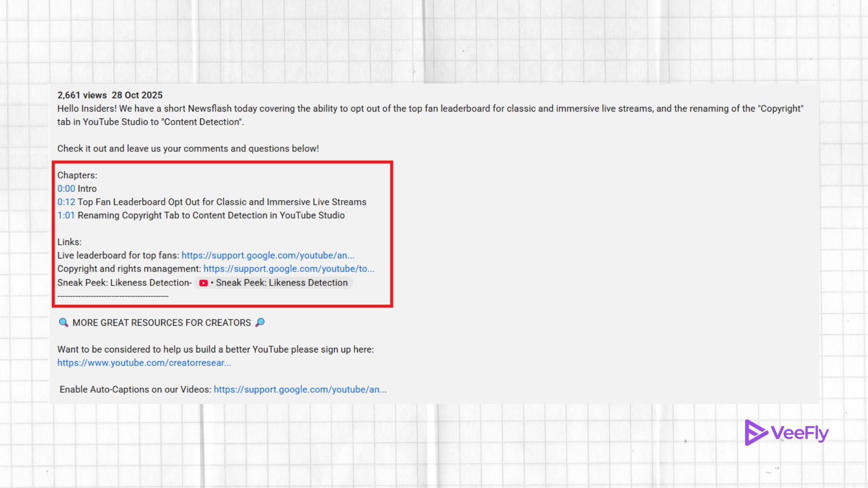Click the YouTube icon beside Sneak Peek link
868x488 pixels.
(x=203, y=283)
